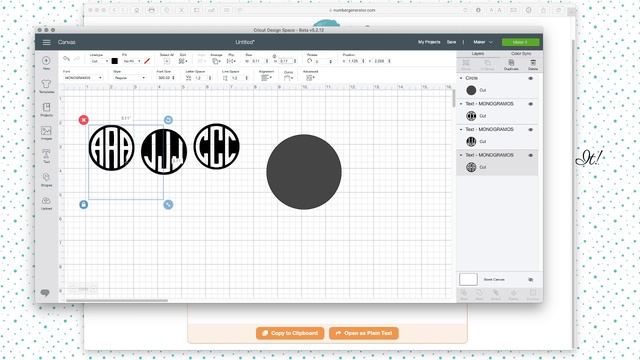Click the Font Size input field
The image size is (640, 360).
(165, 78)
